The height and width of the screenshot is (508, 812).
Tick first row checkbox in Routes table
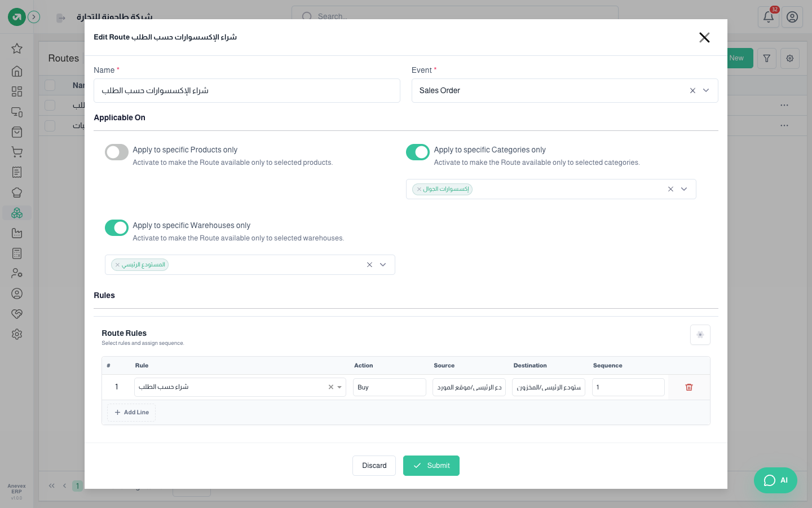pos(50,106)
